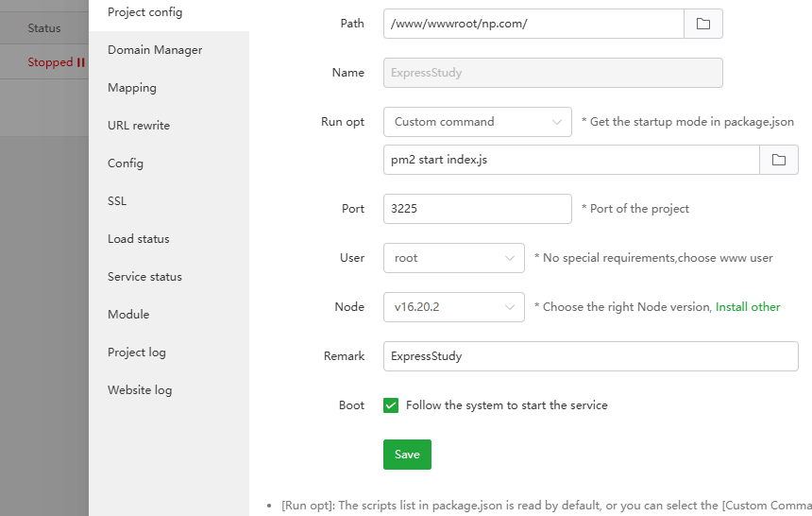View the Load status tab
This screenshot has height=516, width=812.
pos(139,239)
